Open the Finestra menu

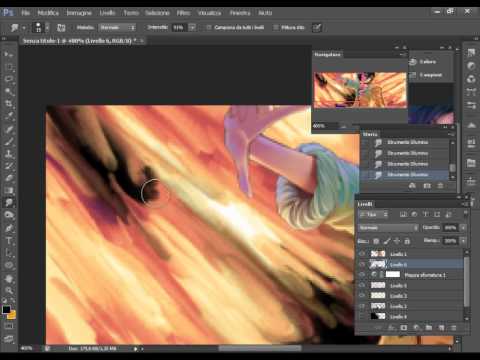[240, 13]
